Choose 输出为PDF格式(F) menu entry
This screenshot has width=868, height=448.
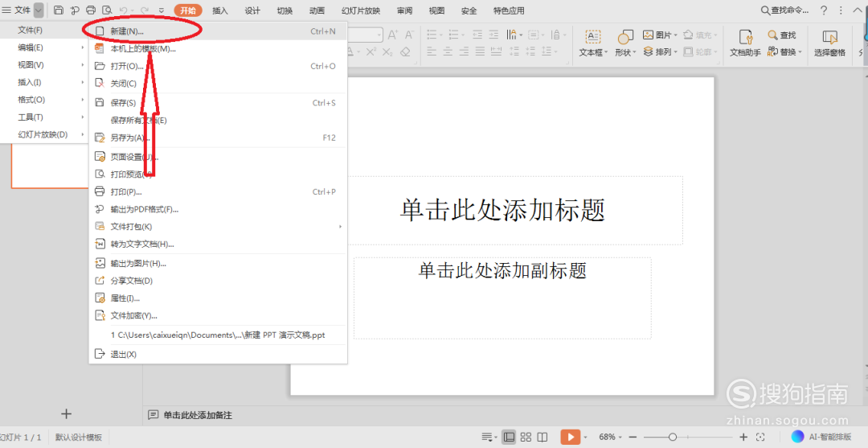[218, 209]
